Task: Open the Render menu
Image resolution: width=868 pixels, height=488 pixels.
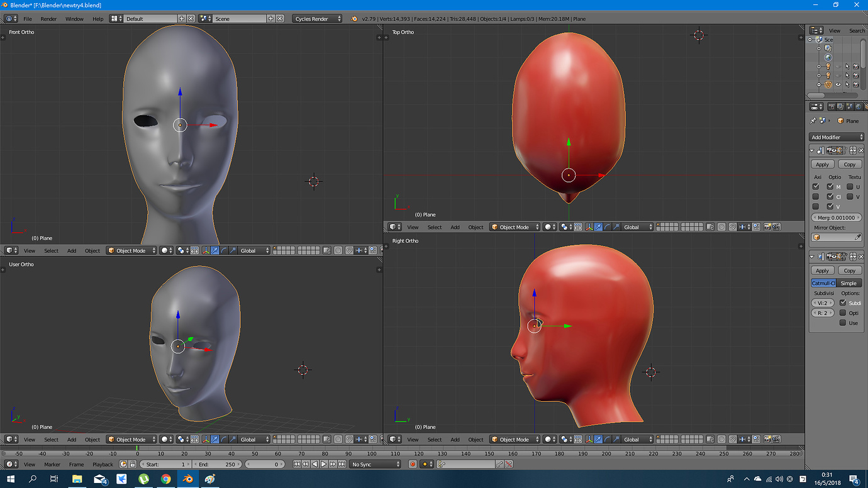Action: (48, 19)
